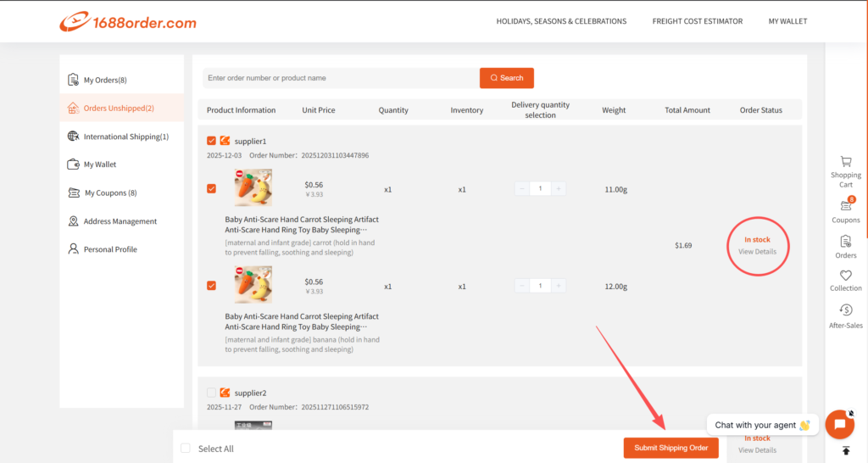
Task: Increase delivery quantity of carrot item
Action: tap(559, 188)
